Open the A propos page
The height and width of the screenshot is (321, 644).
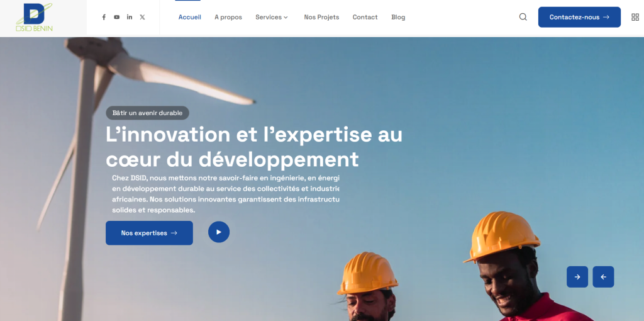pyautogui.click(x=228, y=17)
